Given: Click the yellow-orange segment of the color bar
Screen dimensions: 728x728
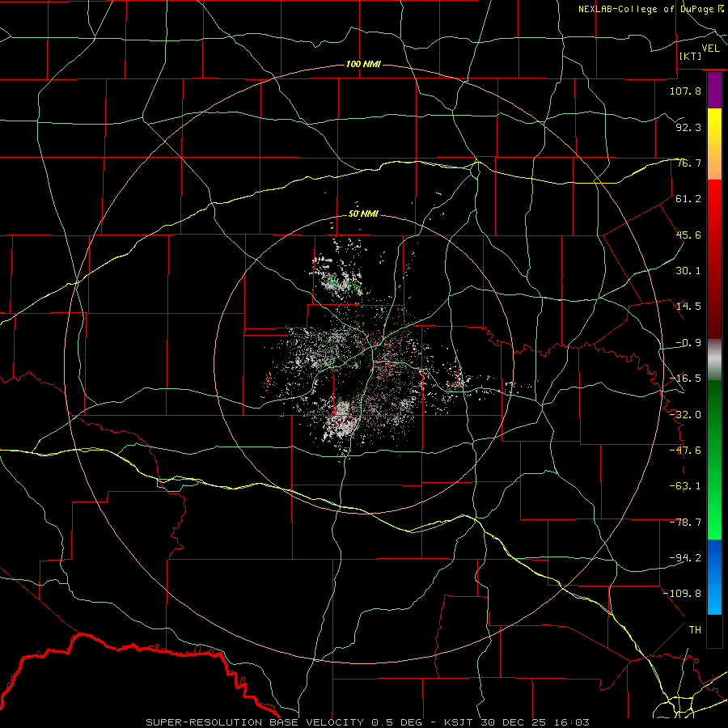Looking at the screenshot, I should pos(714,144).
